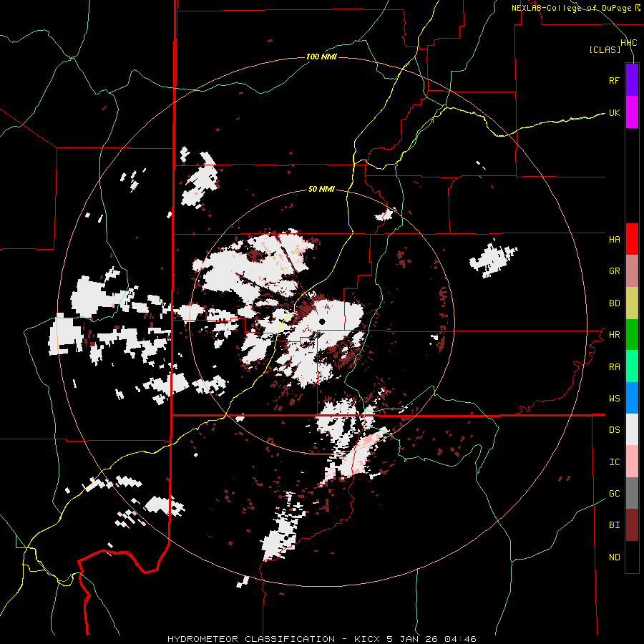Click the UK legend label
The height and width of the screenshot is (644, 644).
614,112
